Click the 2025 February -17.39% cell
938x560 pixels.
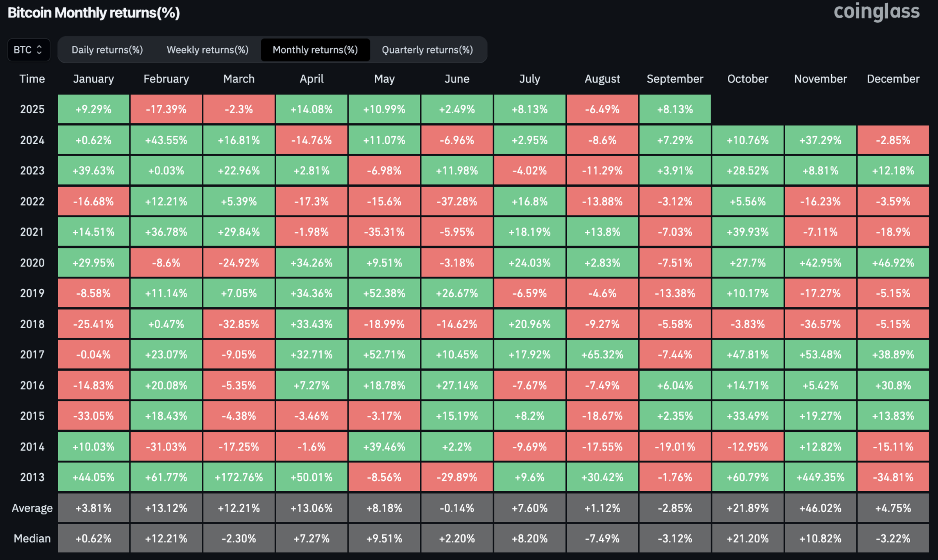pyautogui.click(x=166, y=109)
